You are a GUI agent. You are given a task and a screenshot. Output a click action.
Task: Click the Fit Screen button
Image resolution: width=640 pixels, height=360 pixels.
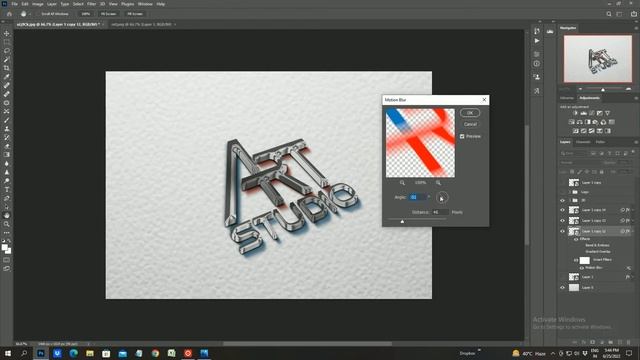[x=108, y=14]
